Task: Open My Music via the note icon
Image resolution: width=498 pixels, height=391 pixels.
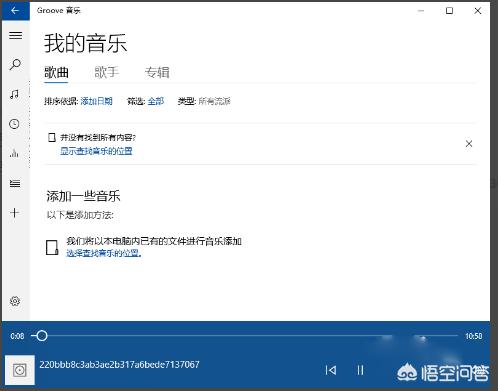Action: (x=14, y=94)
